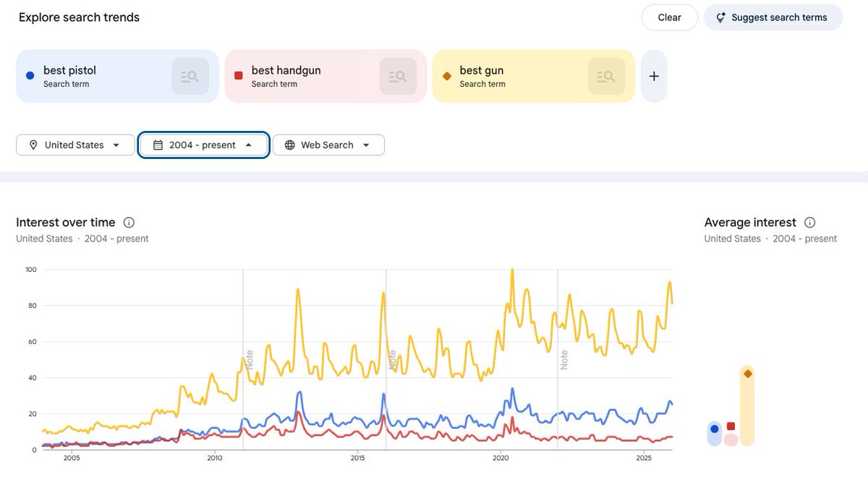Click search icon on best handgun chip
Image resolution: width=868 pixels, height=483 pixels.
pyautogui.click(x=398, y=76)
